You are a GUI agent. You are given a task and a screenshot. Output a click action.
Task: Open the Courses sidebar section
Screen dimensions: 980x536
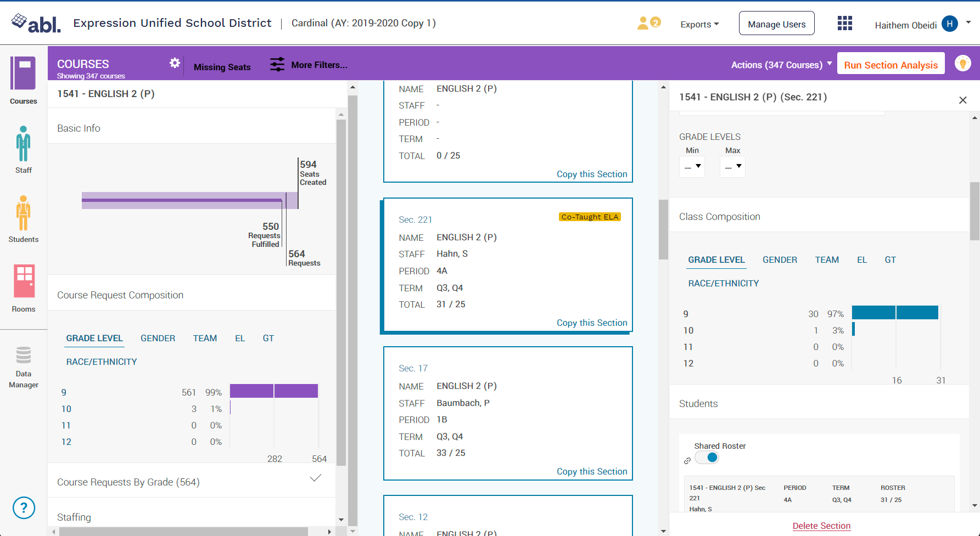(23, 81)
